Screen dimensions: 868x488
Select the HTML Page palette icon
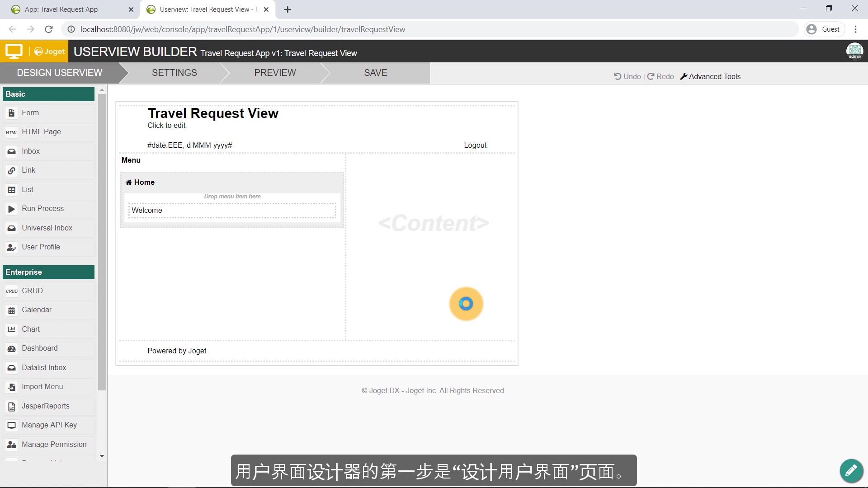click(x=12, y=132)
